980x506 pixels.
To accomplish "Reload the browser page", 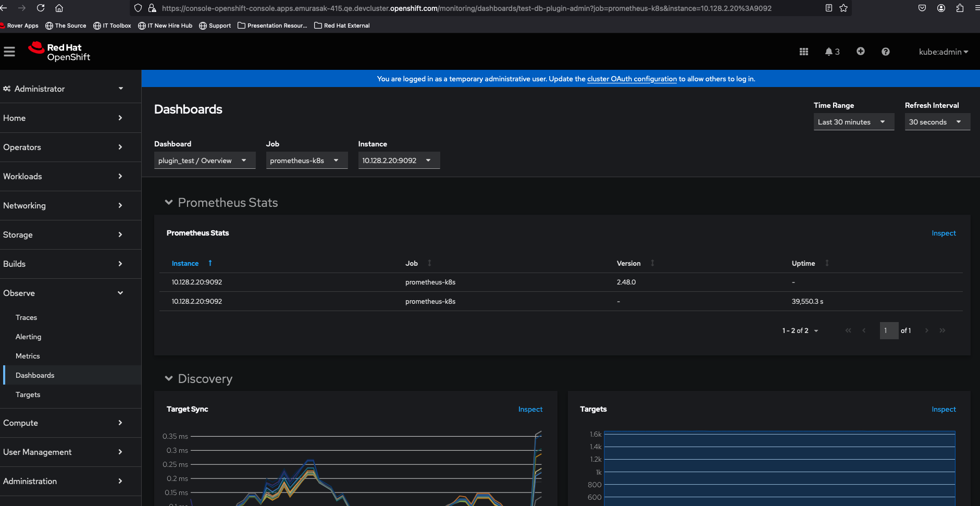I will [x=41, y=8].
